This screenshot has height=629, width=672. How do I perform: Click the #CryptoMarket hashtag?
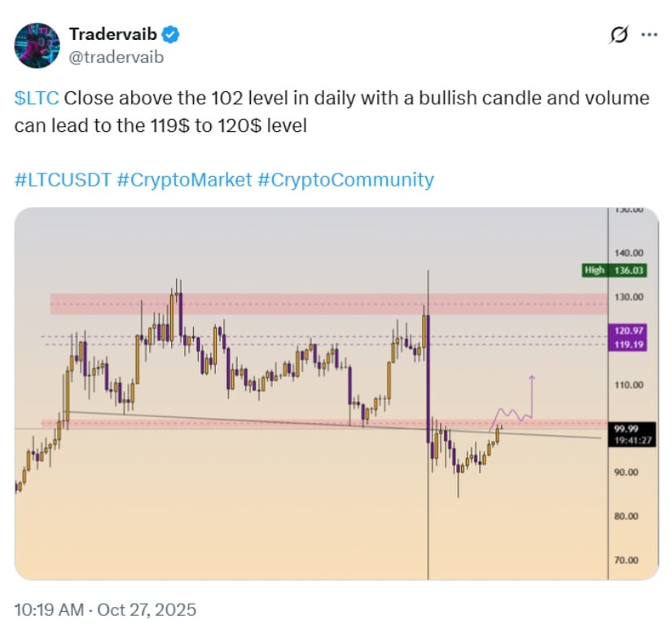click(184, 179)
